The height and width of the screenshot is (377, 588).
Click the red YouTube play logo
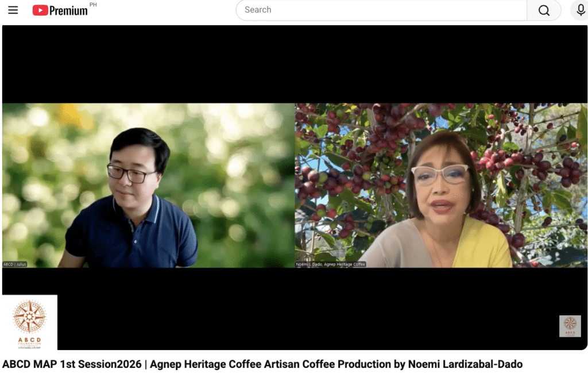[x=40, y=10]
